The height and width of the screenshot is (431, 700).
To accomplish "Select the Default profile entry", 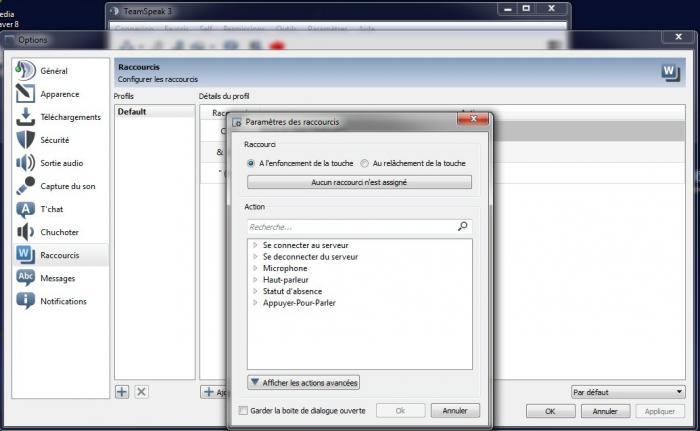I will pyautogui.click(x=154, y=112).
